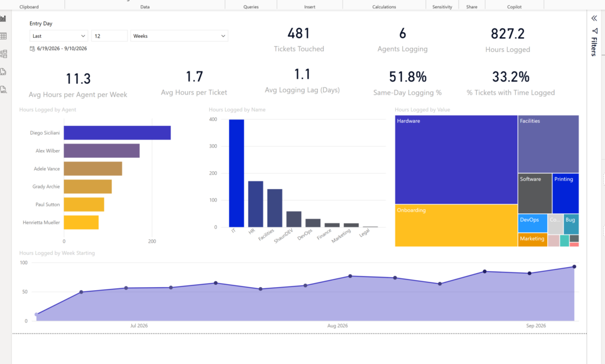Click 'Hours Logged by Week Starting' title
The image size is (605, 364).
point(57,253)
